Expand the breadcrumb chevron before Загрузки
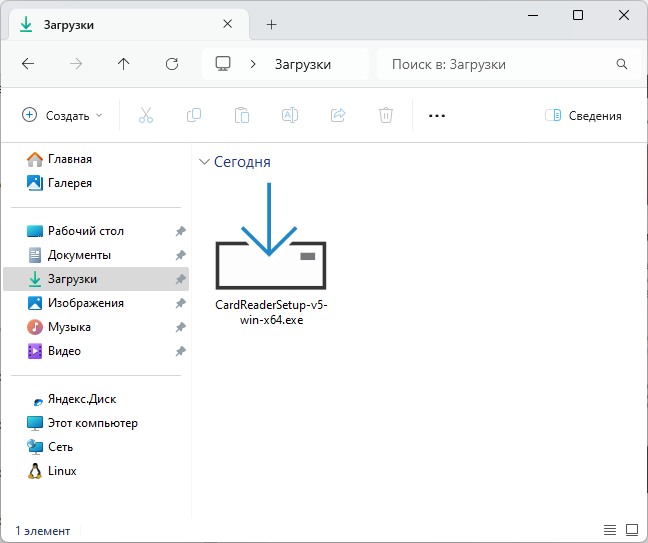The height and width of the screenshot is (543, 648). pos(254,64)
